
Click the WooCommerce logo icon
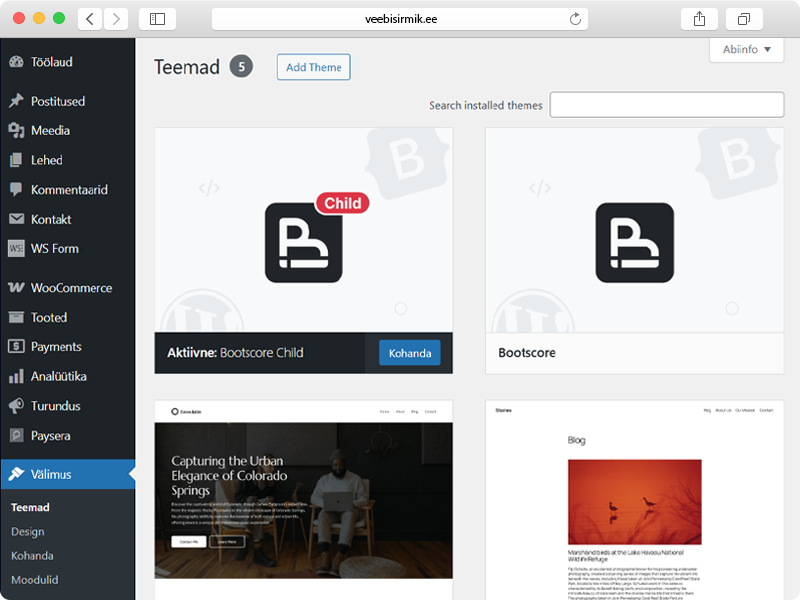click(x=16, y=288)
